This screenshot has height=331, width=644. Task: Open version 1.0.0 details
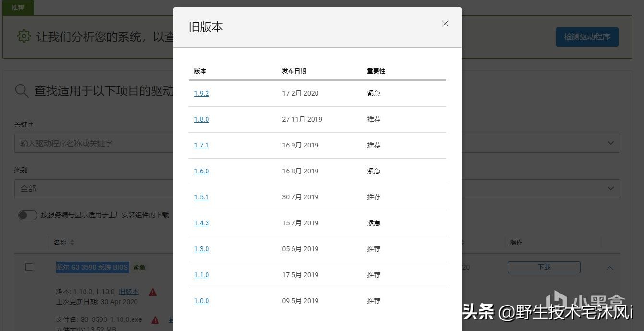point(201,301)
